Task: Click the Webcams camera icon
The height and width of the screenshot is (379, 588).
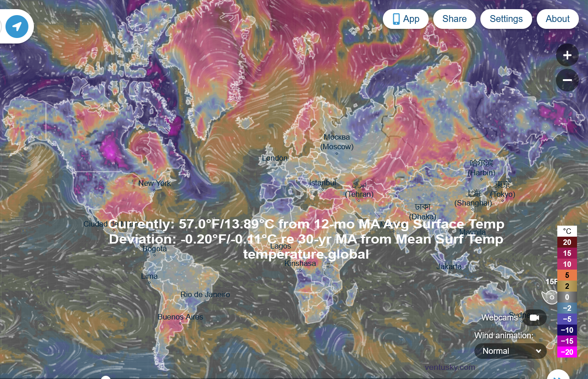Action: coord(534,318)
